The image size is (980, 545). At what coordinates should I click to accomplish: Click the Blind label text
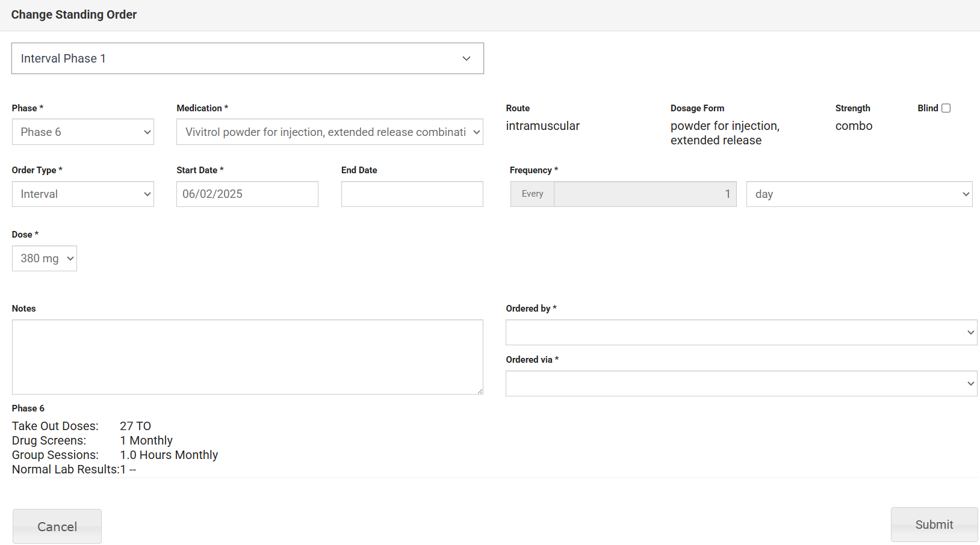[928, 108]
